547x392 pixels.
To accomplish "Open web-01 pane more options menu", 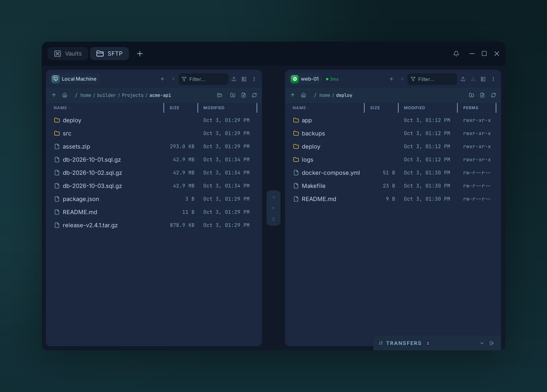I will tap(493, 79).
